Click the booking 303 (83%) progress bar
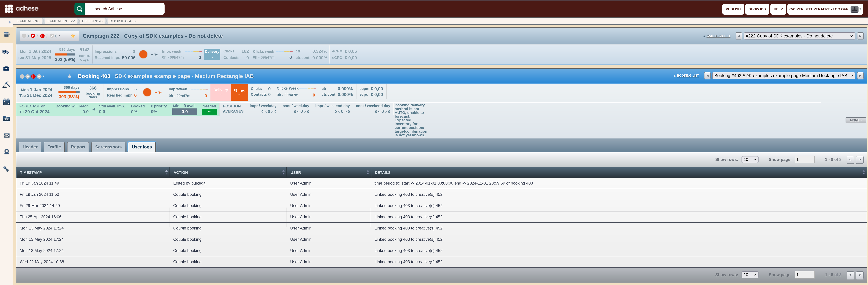The width and height of the screenshot is (868, 285). tap(69, 92)
